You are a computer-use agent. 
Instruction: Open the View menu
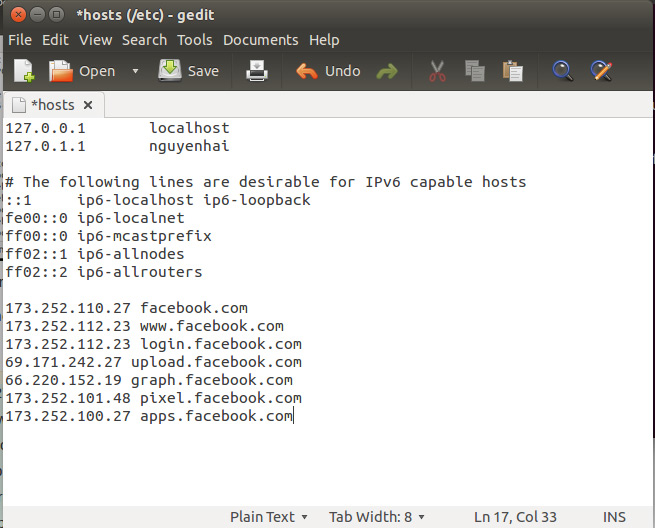(96, 40)
